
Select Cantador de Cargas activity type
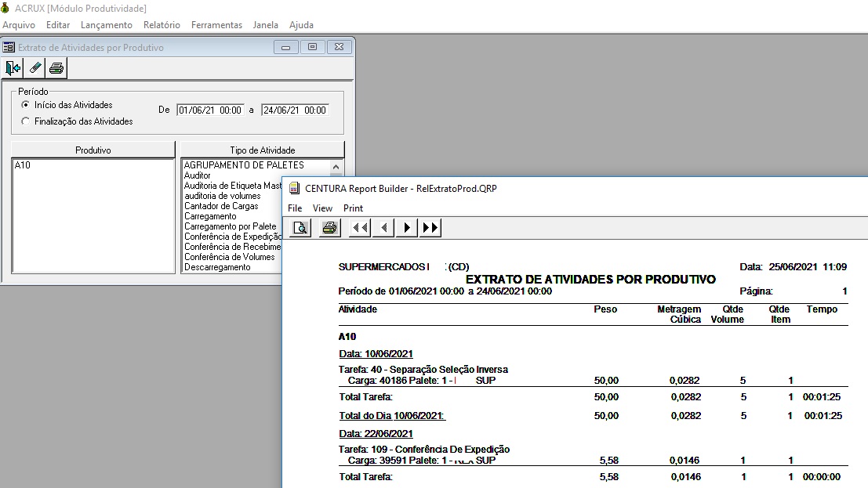tap(221, 206)
